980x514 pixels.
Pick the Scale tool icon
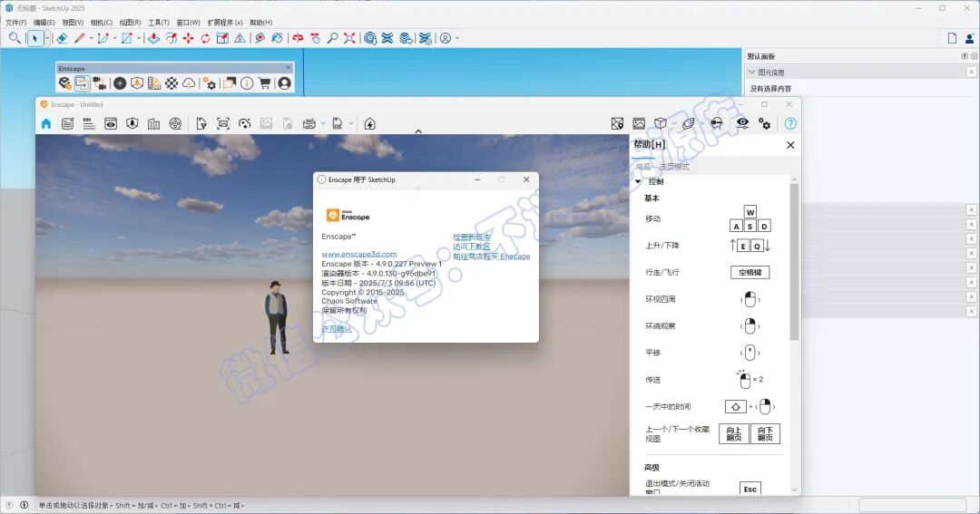pyautogui.click(x=222, y=38)
